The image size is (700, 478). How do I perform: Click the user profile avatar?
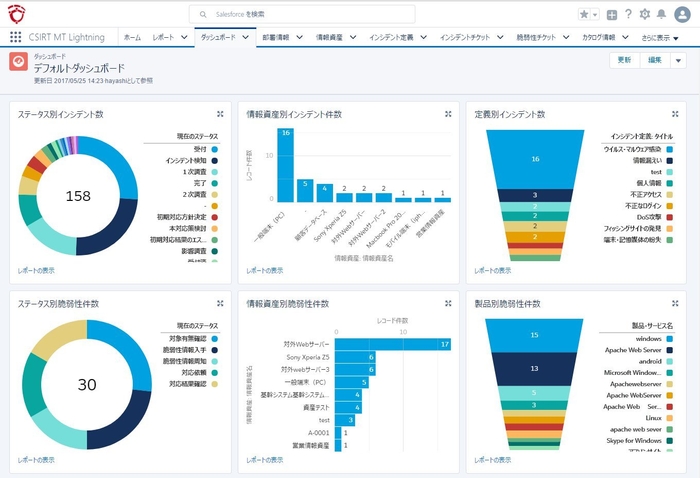click(680, 15)
